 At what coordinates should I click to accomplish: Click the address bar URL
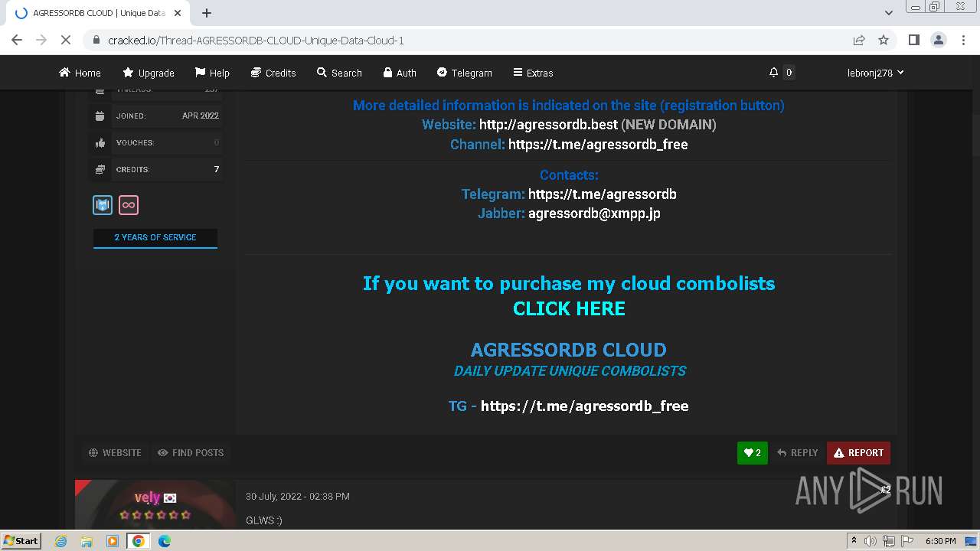tap(256, 41)
